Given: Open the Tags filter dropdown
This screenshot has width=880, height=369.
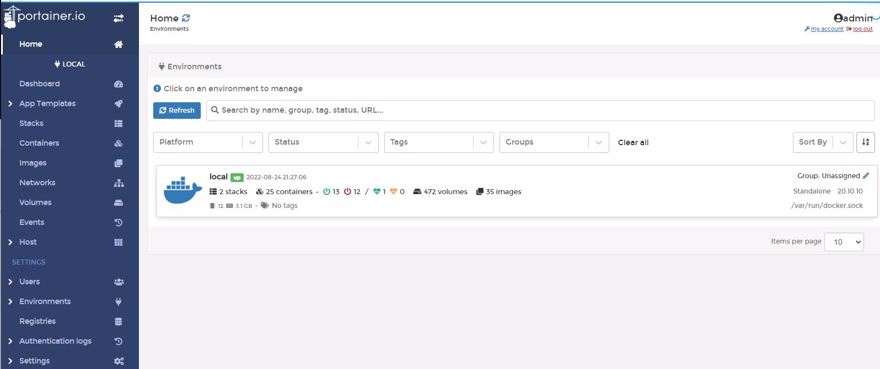Looking at the screenshot, I should [x=439, y=142].
